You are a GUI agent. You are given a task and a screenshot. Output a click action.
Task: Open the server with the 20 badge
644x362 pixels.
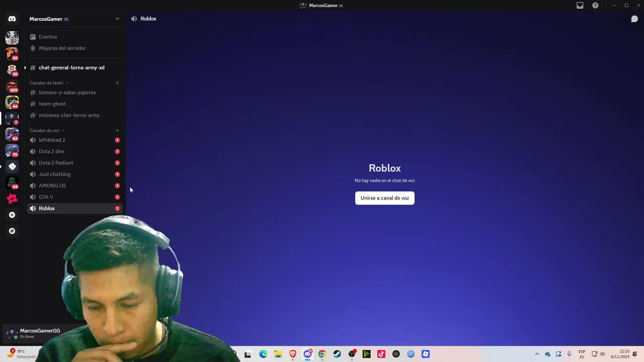[x=12, y=69]
